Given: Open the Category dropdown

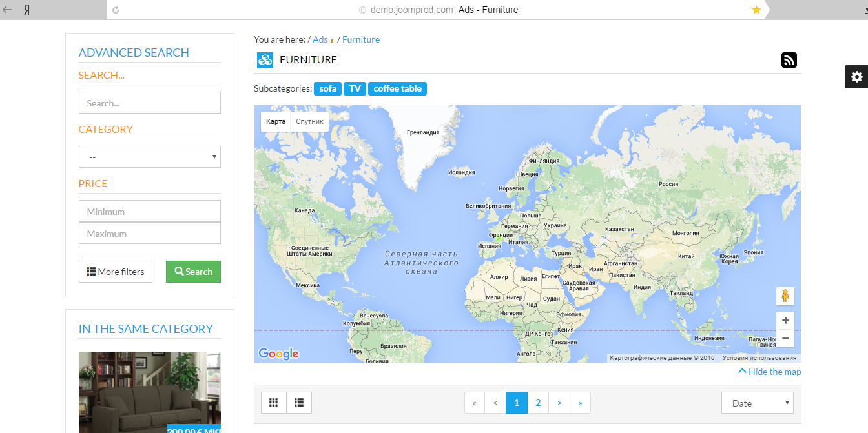Looking at the screenshot, I should pyautogui.click(x=150, y=157).
